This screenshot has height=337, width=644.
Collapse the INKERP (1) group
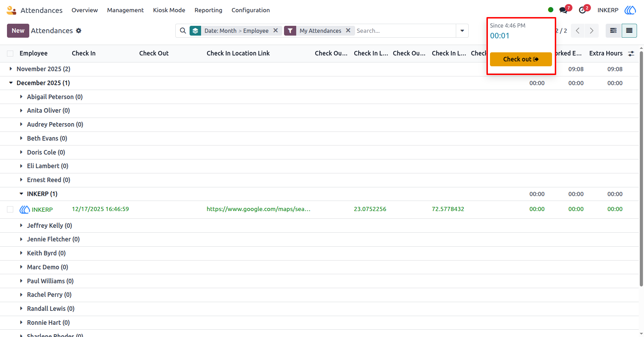pos(21,194)
